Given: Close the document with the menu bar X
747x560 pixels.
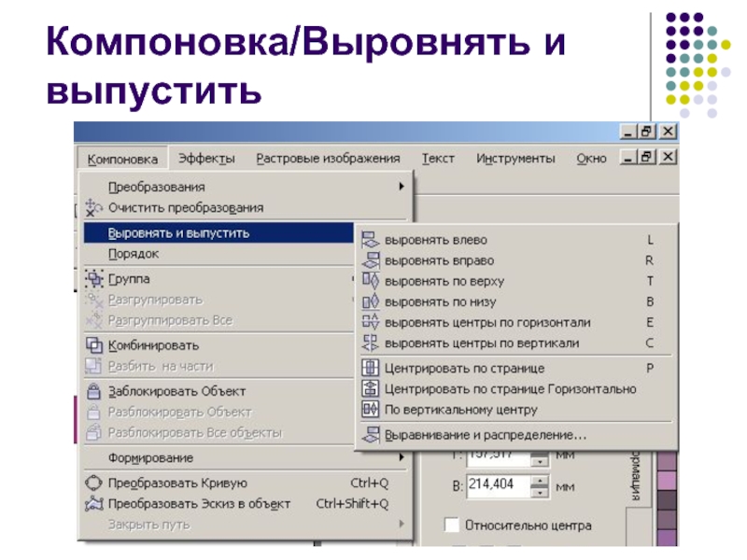Looking at the screenshot, I should 668,157.
